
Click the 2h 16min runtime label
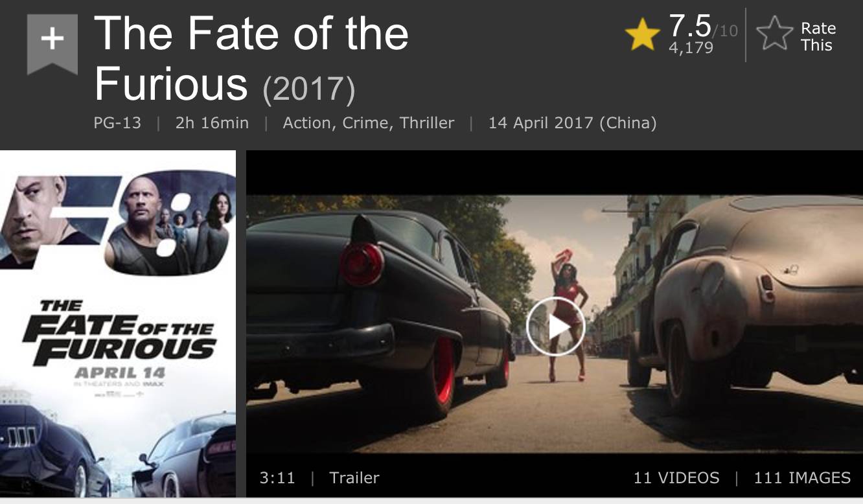click(212, 123)
